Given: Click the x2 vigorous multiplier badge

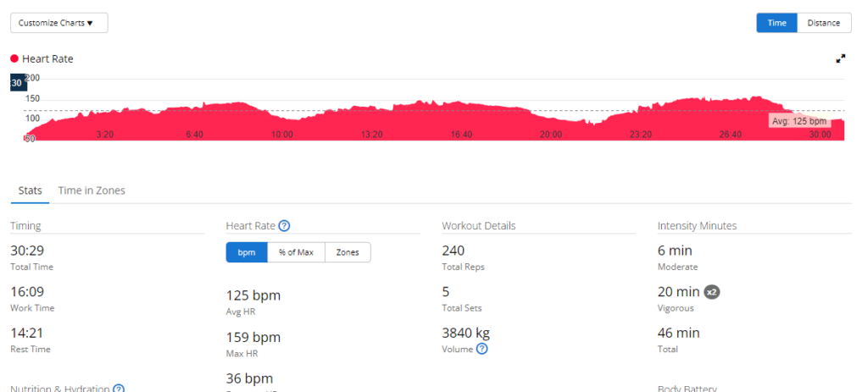Looking at the screenshot, I should tap(713, 292).
